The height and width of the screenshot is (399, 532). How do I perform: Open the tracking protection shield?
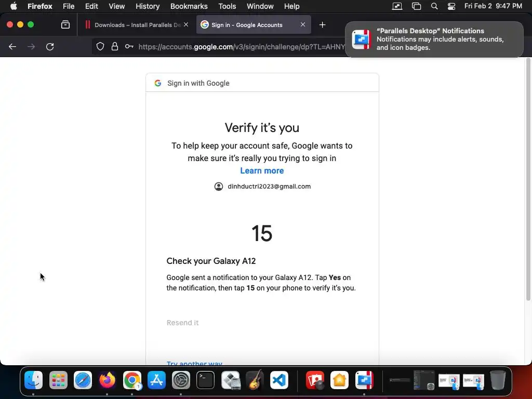tap(100, 46)
